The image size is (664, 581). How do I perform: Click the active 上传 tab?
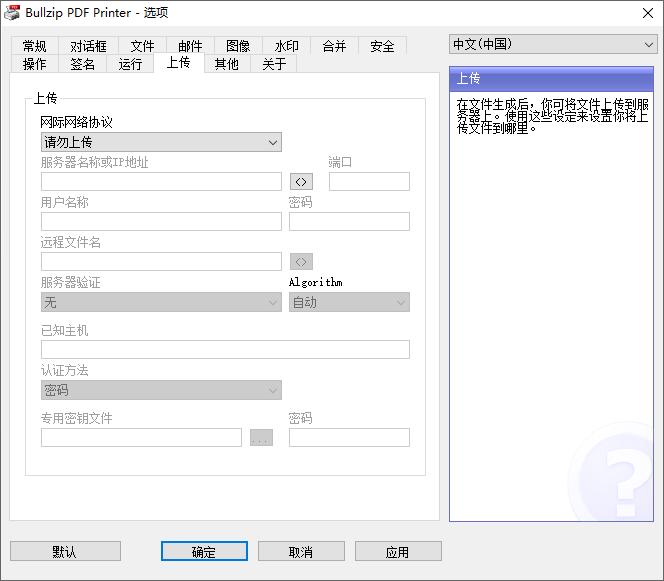(x=179, y=63)
